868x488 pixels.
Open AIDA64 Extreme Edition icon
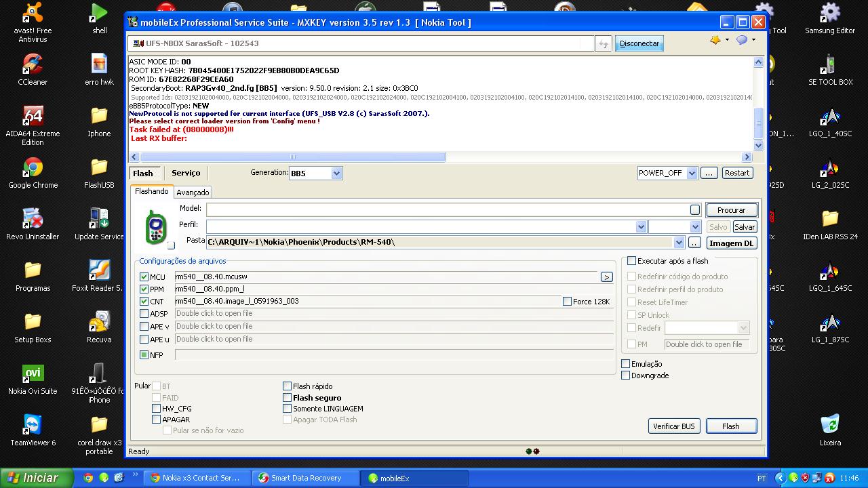(x=33, y=125)
